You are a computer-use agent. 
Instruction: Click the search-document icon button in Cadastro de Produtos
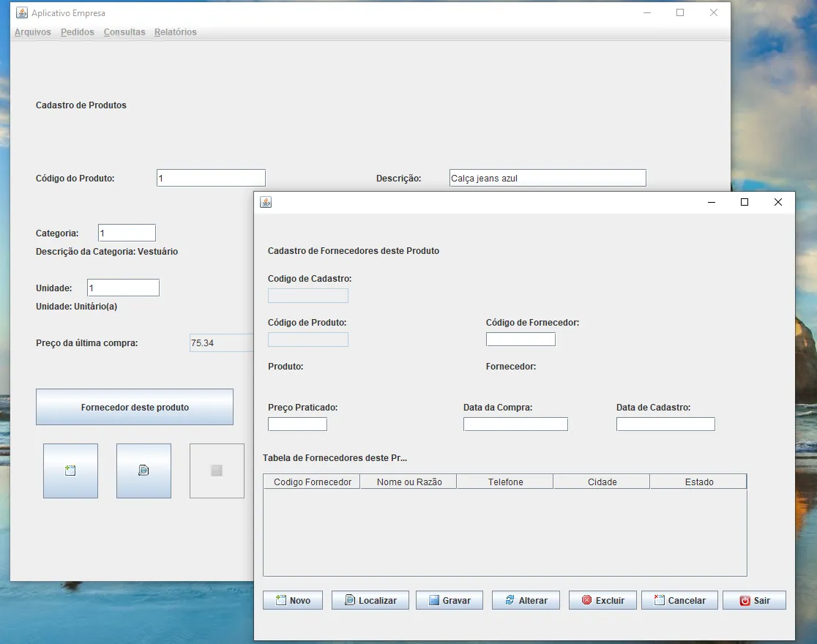pyautogui.click(x=143, y=471)
